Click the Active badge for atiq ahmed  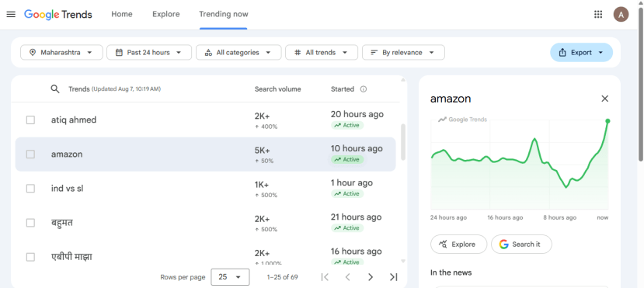pyautogui.click(x=347, y=126)
